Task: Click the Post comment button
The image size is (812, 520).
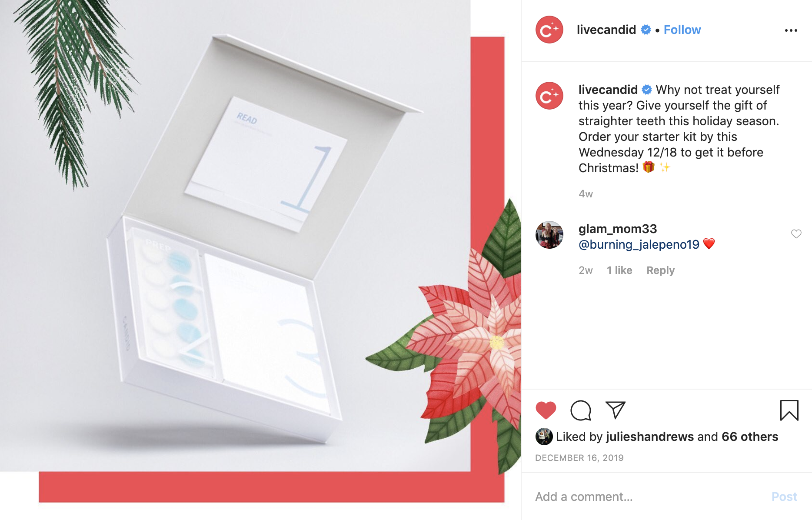Action: pyautogui.click(x=784, y=497)
